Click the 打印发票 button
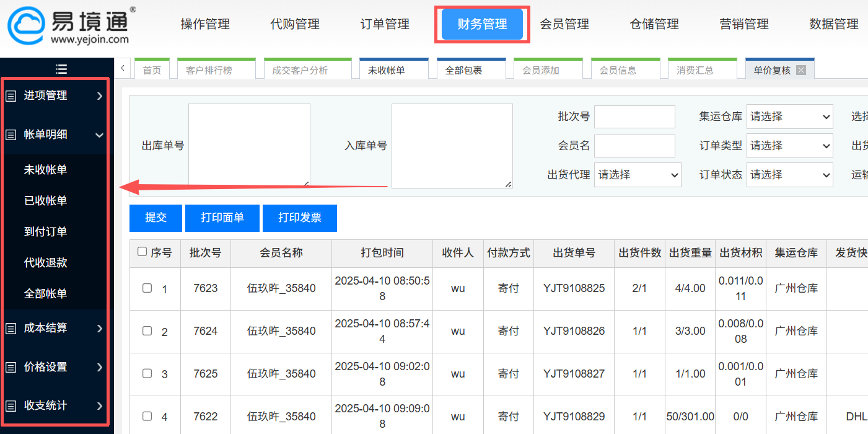The height and width of the screenshot is (434, 868). click(300, 218)
